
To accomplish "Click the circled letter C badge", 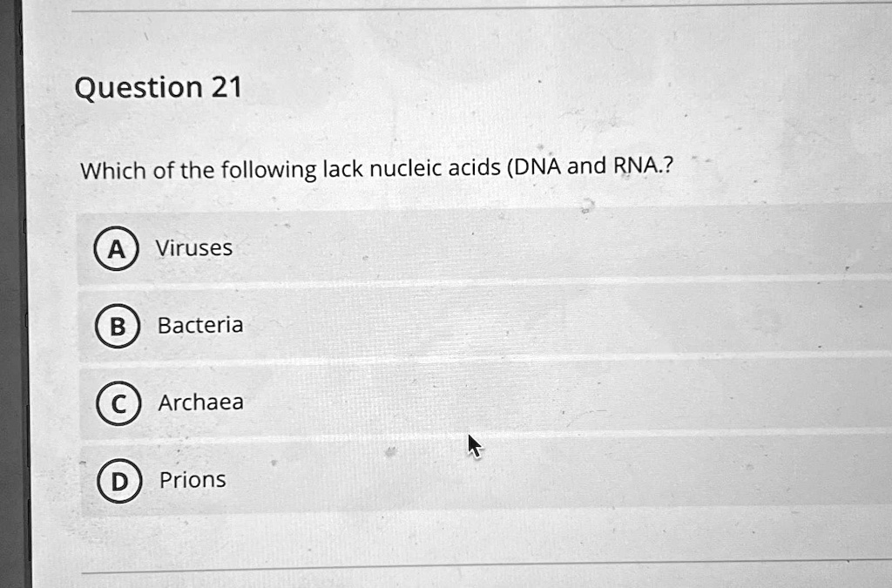I will (x=118, y=402).
